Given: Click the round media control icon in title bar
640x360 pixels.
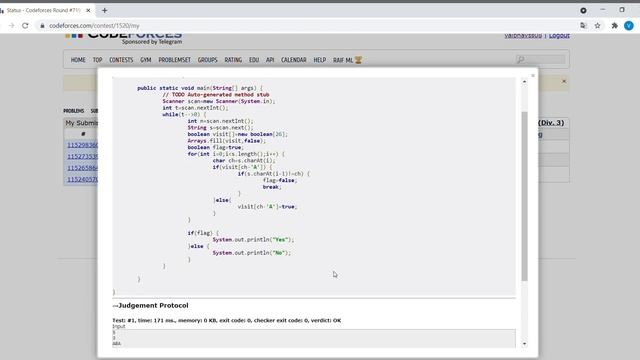Looking at the screenshot, I should coord(583,11).
